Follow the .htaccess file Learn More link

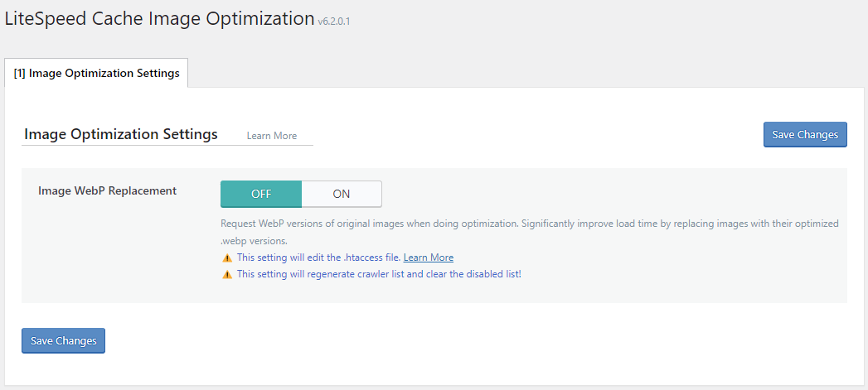(429, 258)
